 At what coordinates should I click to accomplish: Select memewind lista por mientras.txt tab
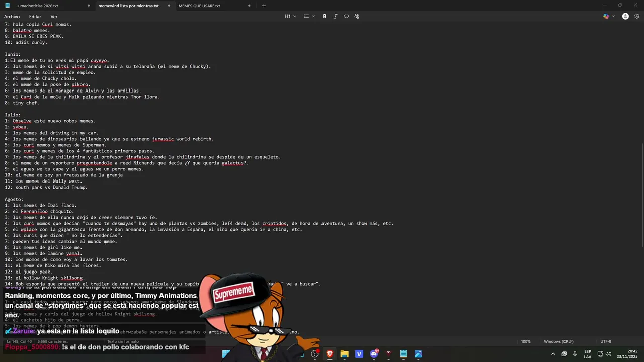click(x=128, y=6)
